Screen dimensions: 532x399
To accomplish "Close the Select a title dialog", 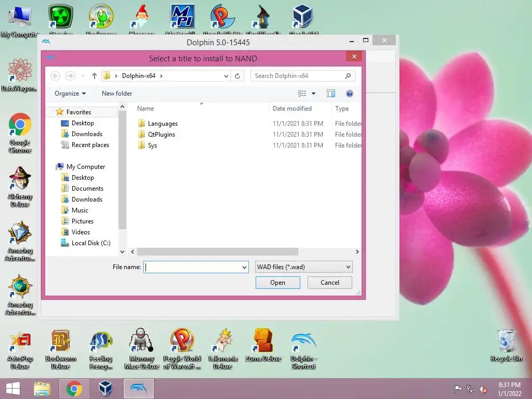I will [354, 56].
